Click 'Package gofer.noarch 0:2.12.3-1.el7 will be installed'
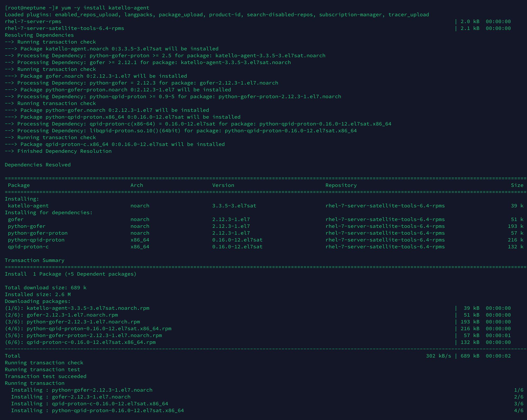The width and height of the screenshot is (527, 420). (96, 76)
